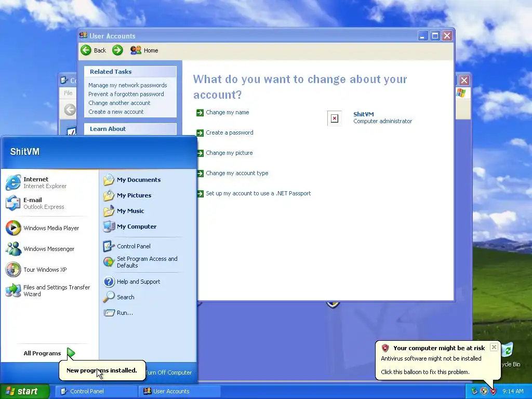Click the Home icon in User Accounts toolbar
This screenshot has width=532, height=399.
pyautogui.click(x=136, y=50)
